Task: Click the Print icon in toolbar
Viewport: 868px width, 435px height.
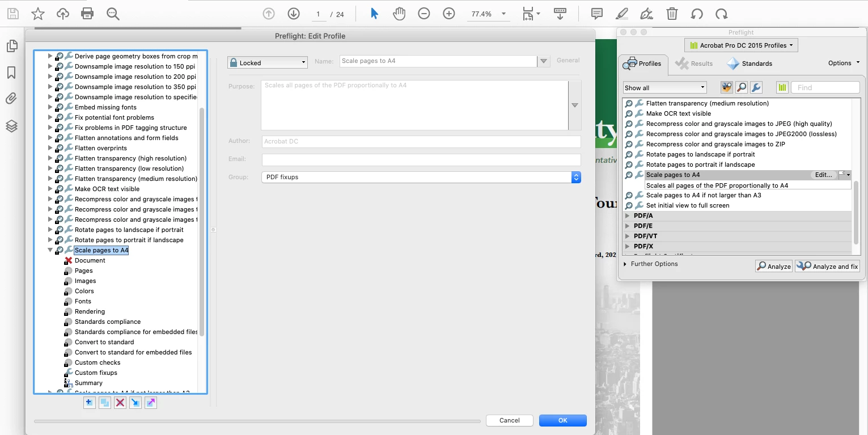Action: point(87,14)
